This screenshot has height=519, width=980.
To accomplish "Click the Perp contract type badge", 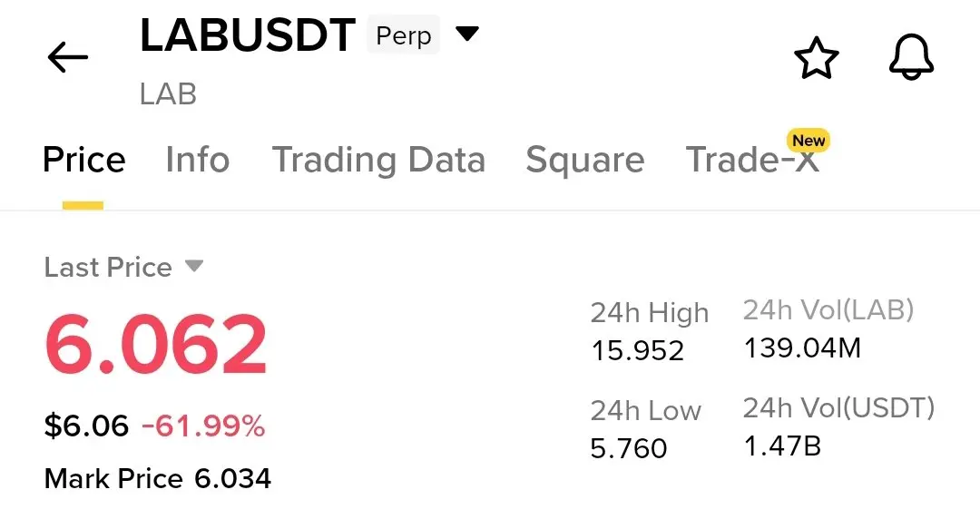I will (x=403, y=35).
